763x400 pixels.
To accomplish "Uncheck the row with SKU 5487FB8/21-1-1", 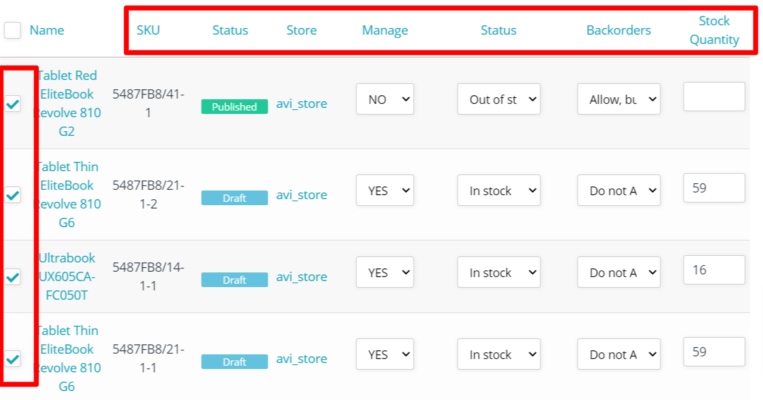I will [13, 359].
